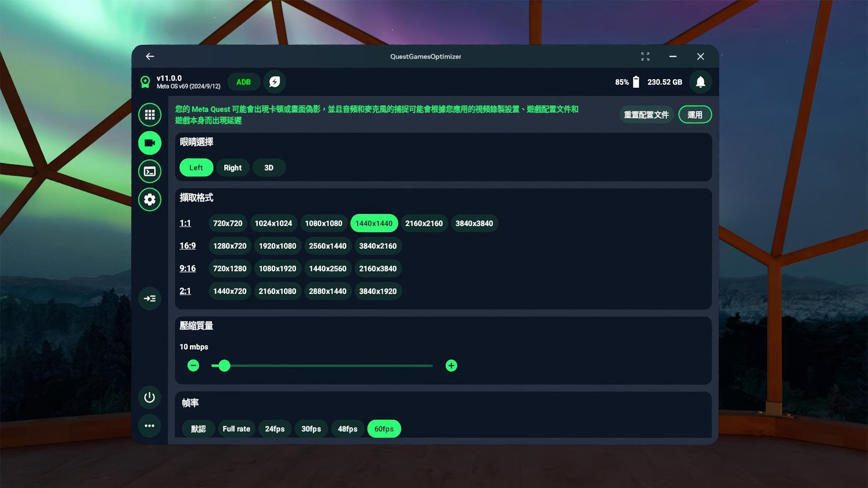Choose the 1920x1080 capture format
868x488 pixels.
(277, 246)
